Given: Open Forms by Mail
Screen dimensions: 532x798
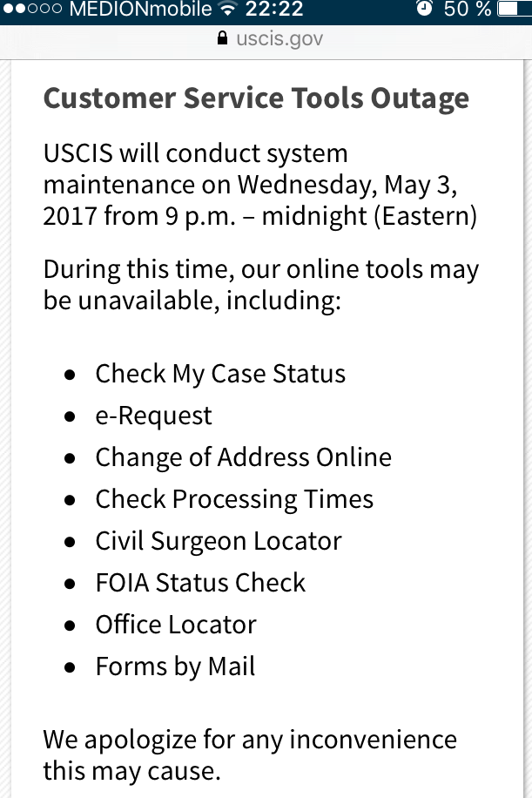Looking at the screenshot, I should pos(175,666).
